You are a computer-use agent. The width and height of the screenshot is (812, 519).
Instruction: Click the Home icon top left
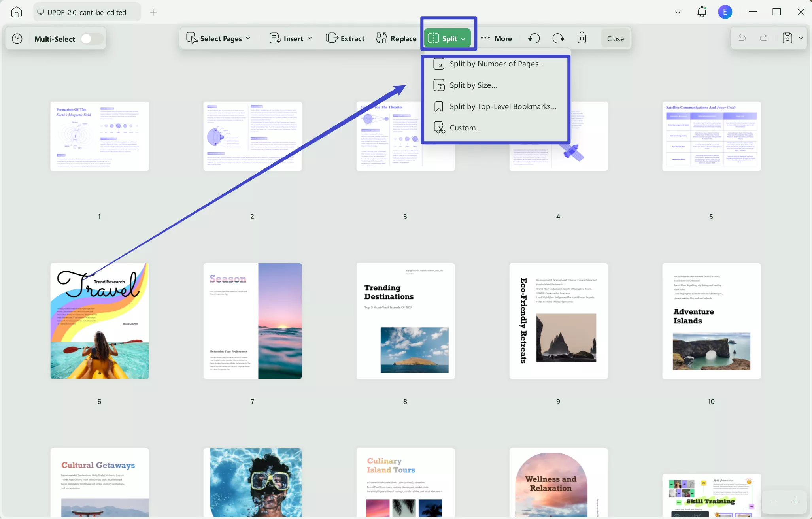pyautogui.click(x=16, y=12)
